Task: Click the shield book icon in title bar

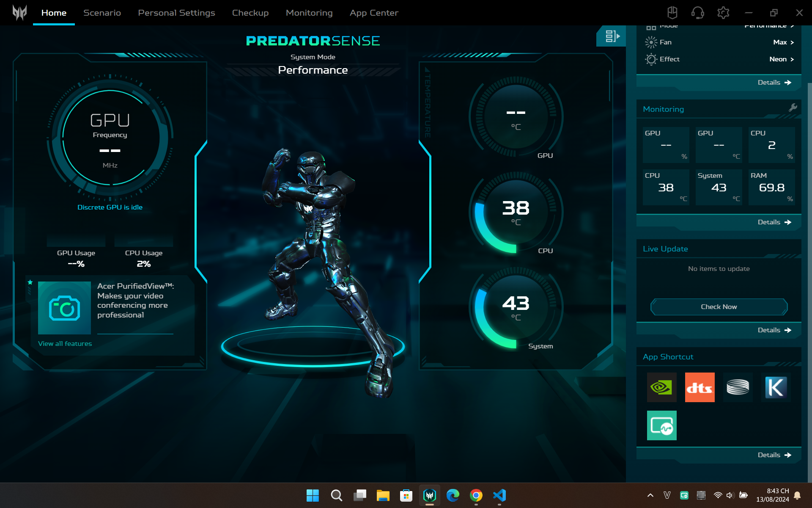Action: point(672,13)
